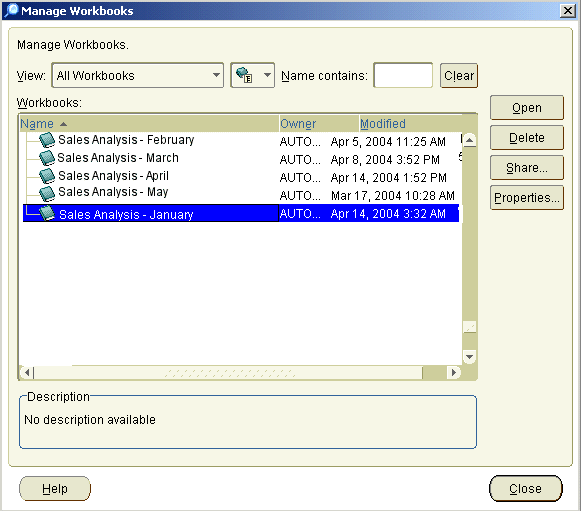
Task: Focus the Name contains text field
Action: coord(403,75)
